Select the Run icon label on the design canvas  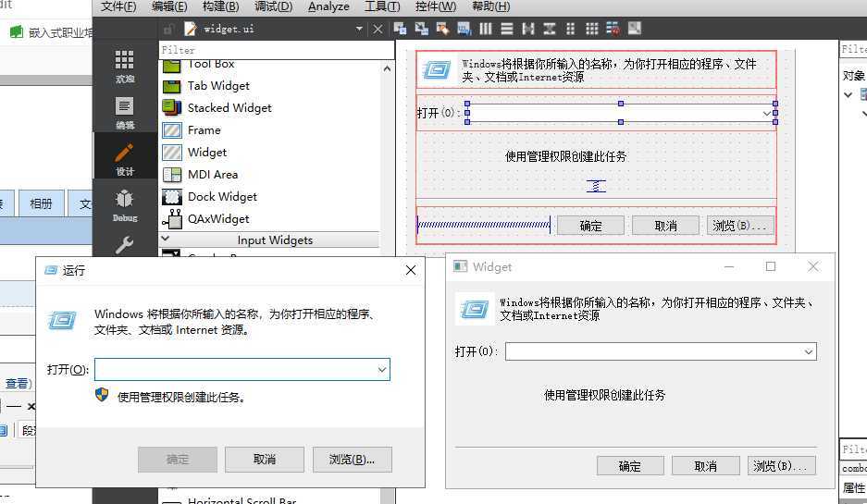pos(436,70)
